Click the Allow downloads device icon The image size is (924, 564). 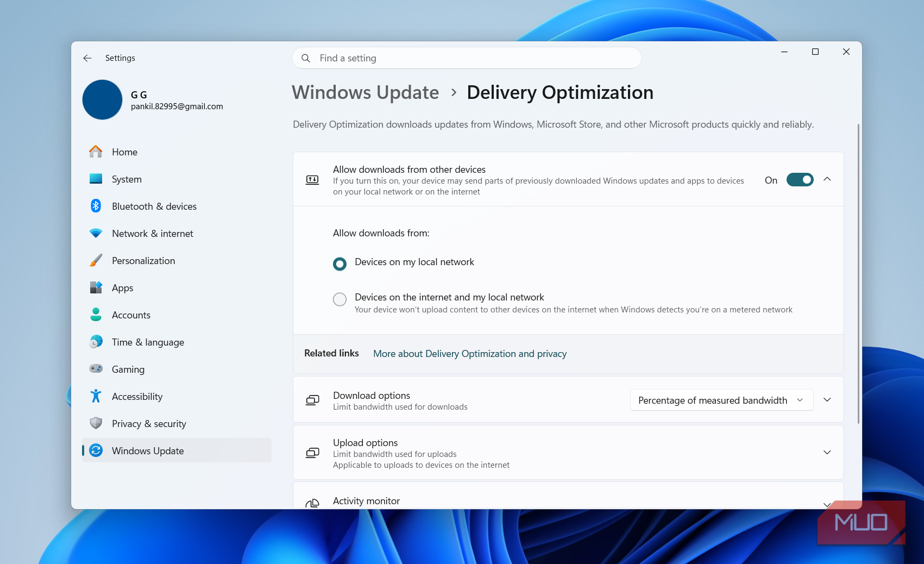tap(312, 180)
